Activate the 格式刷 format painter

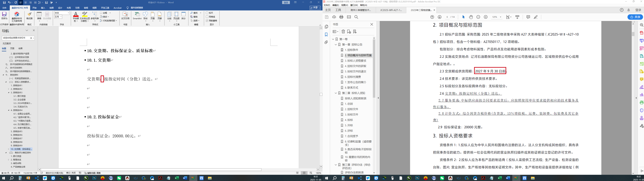tap(29, 16)
